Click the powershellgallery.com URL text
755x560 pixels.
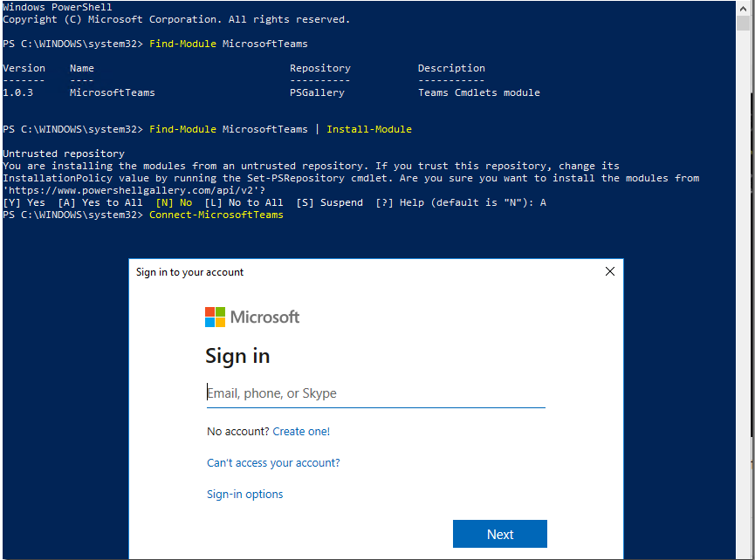[x=134, y=190]
